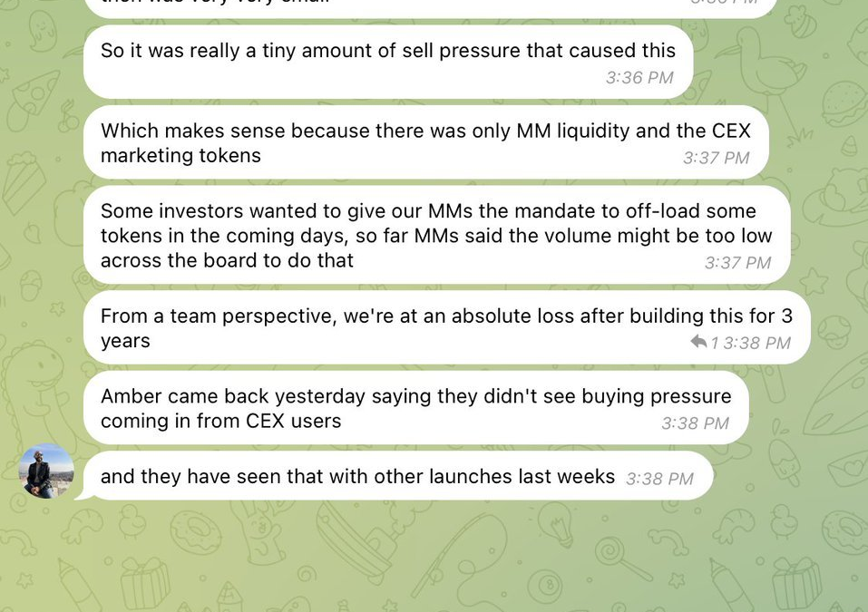Image resolution: width=868 pixels, height=612 pixels.
Task: Click the reply arrow icon on 3:38 PM message
Action: pos(698,342)
